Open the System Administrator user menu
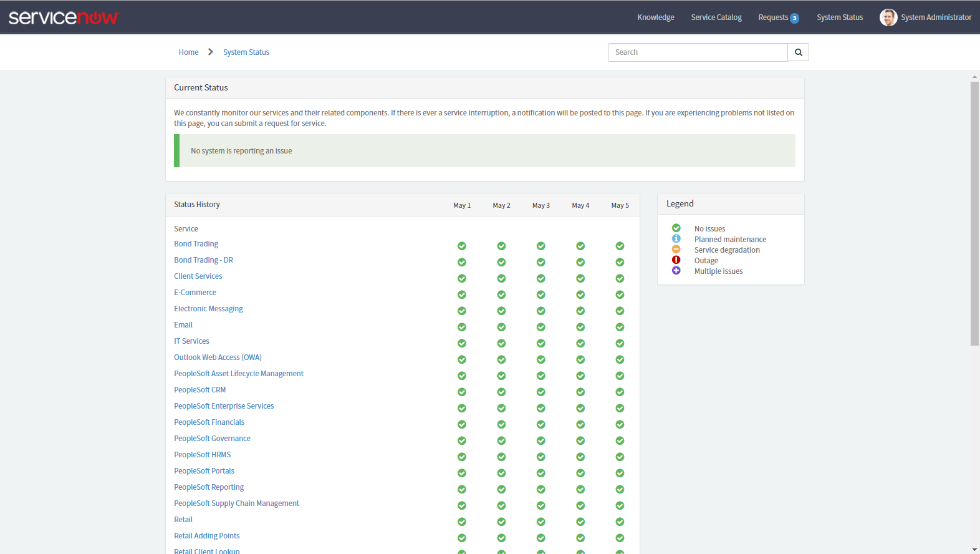The width and height of the screenshot is (980, 554). pos(936,17)
